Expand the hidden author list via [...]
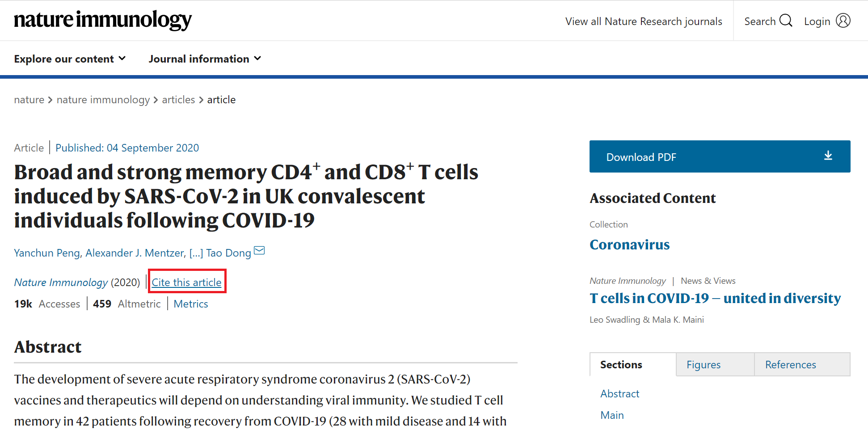The height and width of the screenshot is (430, 868). (196, 253)
